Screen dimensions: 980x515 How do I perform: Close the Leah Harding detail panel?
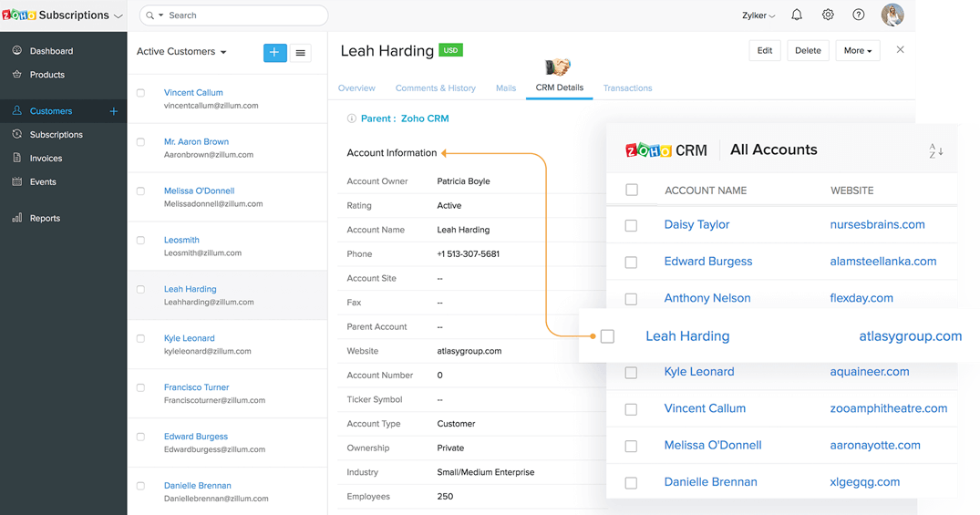[901, 50]
